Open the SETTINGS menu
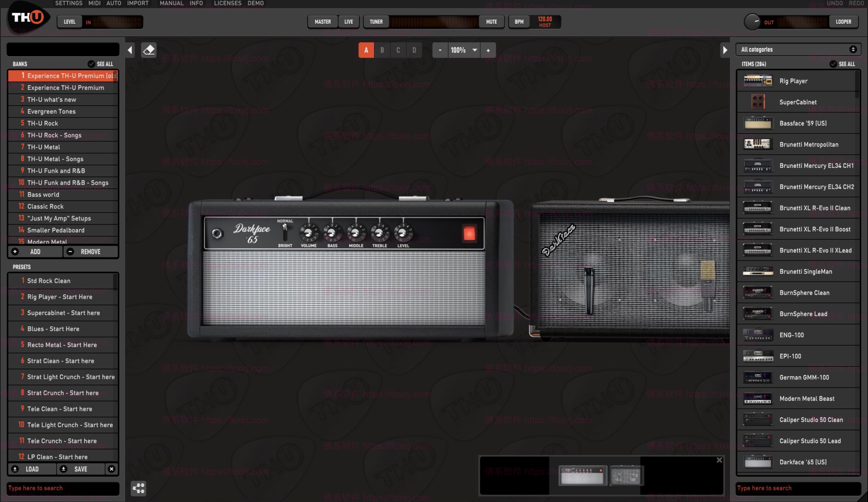The width and height of the screenshot is (868, 502). click(68, 3)
